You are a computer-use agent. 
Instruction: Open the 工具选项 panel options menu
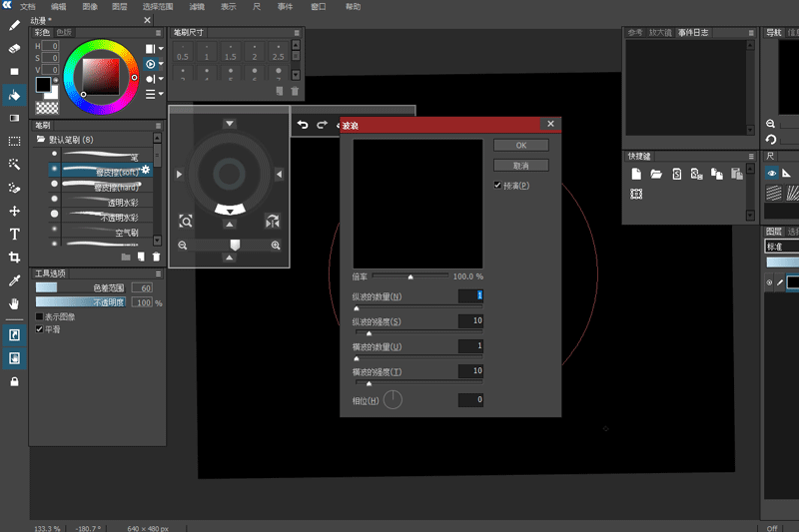(x=158, y=273)
